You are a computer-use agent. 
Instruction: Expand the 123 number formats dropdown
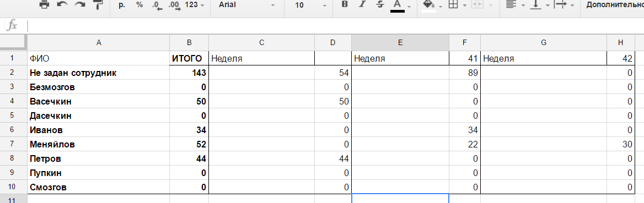[x=195, y=6]
